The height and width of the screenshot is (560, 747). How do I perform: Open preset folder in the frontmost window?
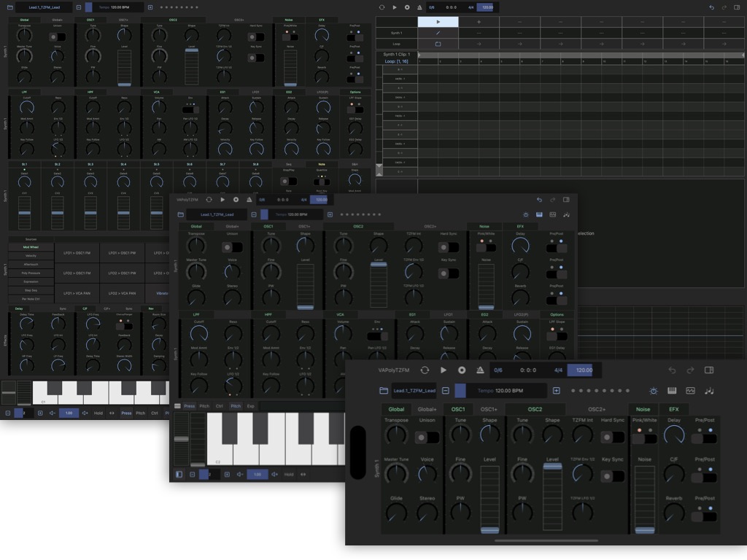click(x=384, y=391)
